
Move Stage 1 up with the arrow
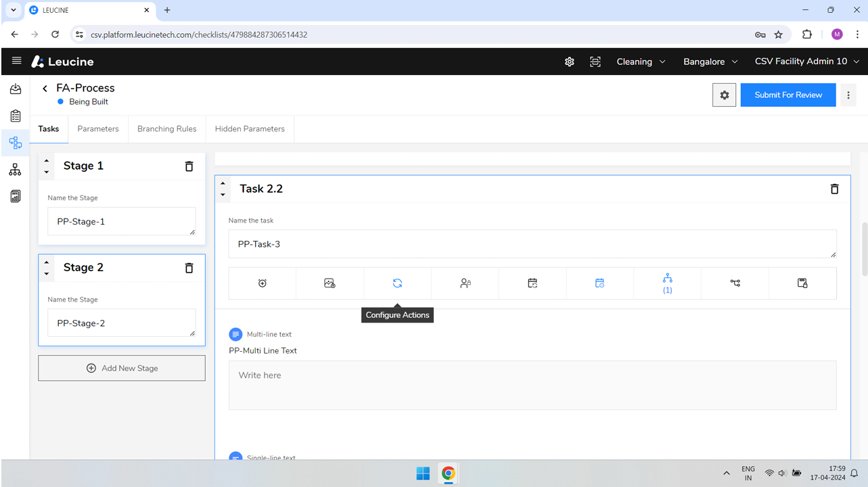point(46,161)
